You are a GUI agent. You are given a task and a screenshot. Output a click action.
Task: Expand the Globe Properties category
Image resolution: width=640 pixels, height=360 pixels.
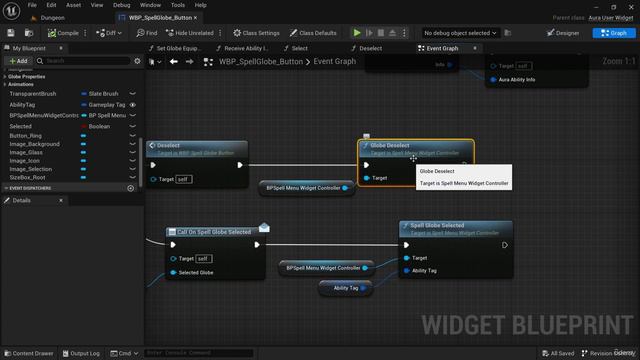[5, 76]
